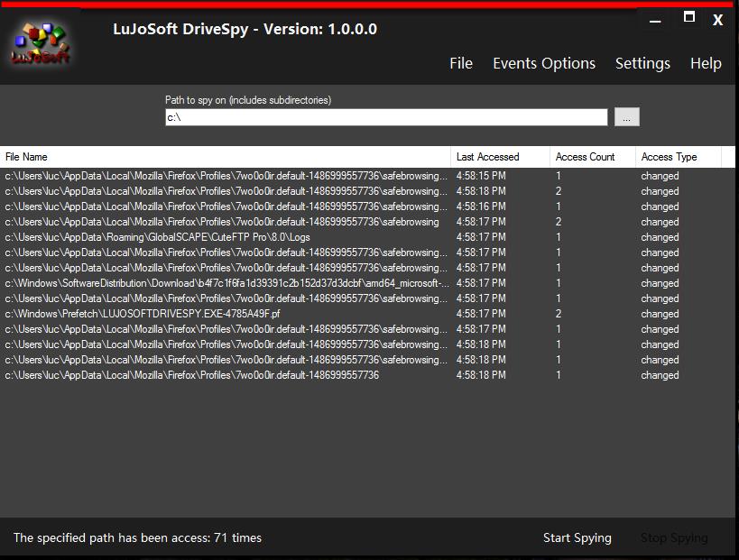This screenshot has height=560, width=739.
Task: Open the Help menu
Action: [x=706, y=63]
